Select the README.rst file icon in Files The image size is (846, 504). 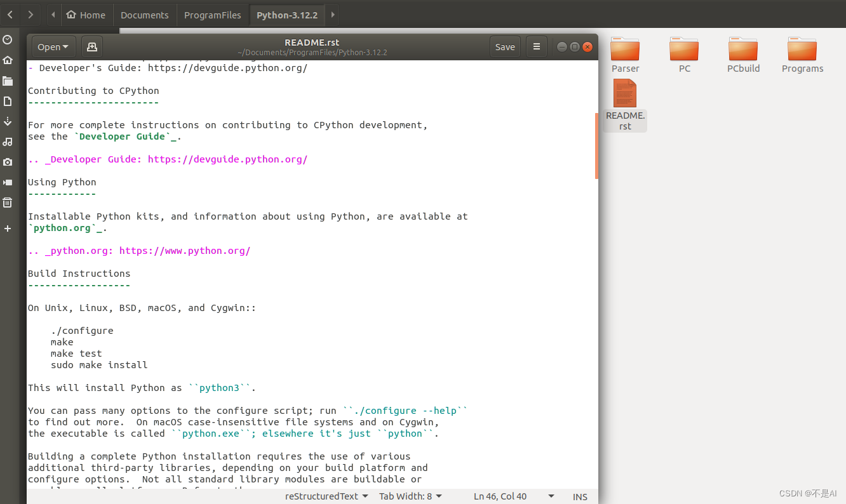pyautogui.click(x=625, y=93)
